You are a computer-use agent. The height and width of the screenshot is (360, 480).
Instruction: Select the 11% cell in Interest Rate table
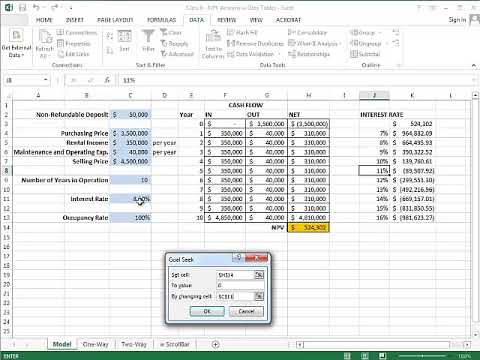point(374,171)
